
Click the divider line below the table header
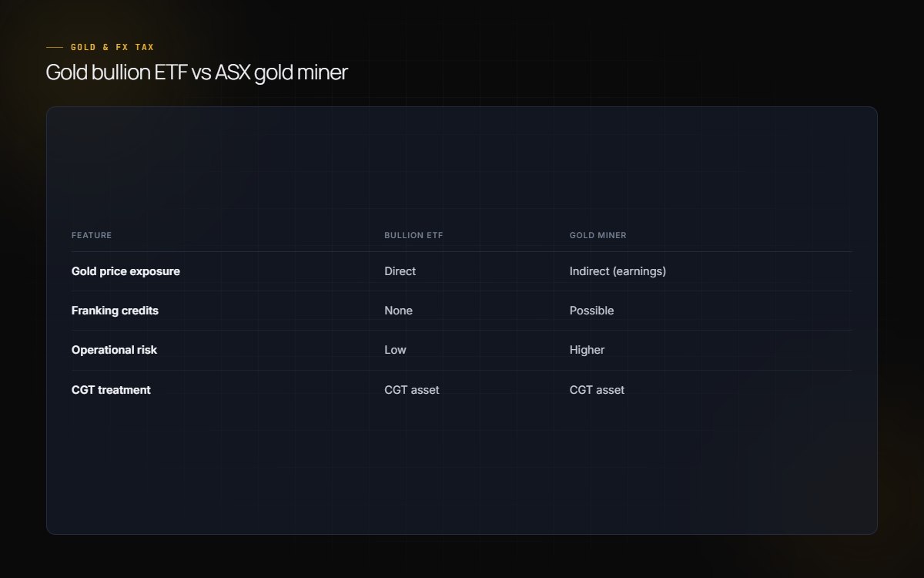coord(462,251)
